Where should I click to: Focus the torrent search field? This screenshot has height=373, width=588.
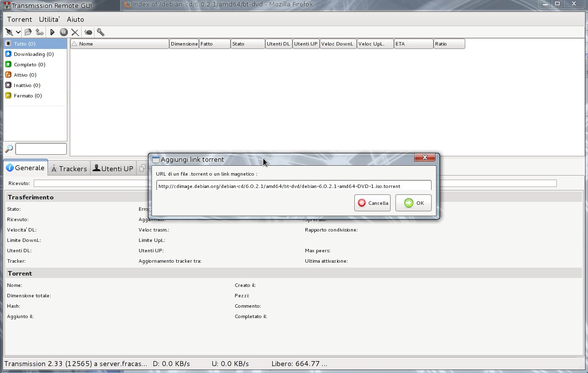coord(41,149)
